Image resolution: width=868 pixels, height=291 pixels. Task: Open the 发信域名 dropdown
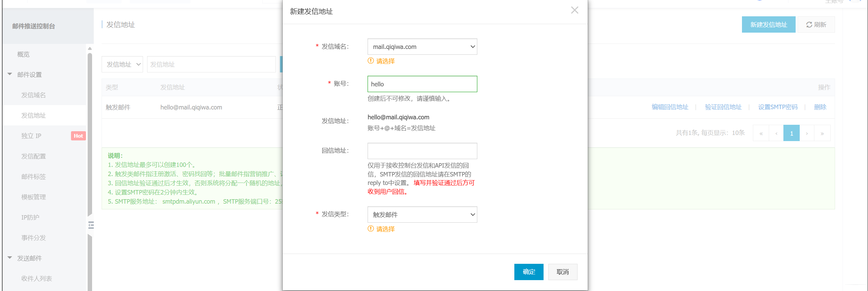(422, 47)
